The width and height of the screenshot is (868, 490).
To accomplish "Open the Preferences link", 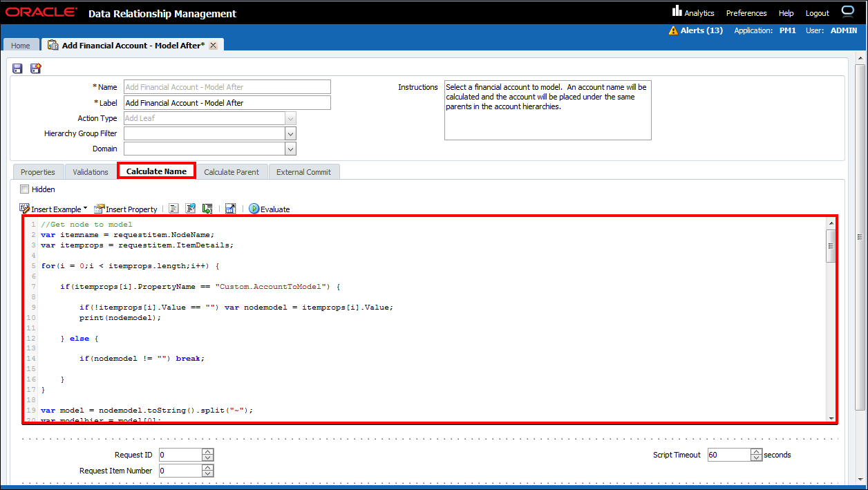I will 746,13.
